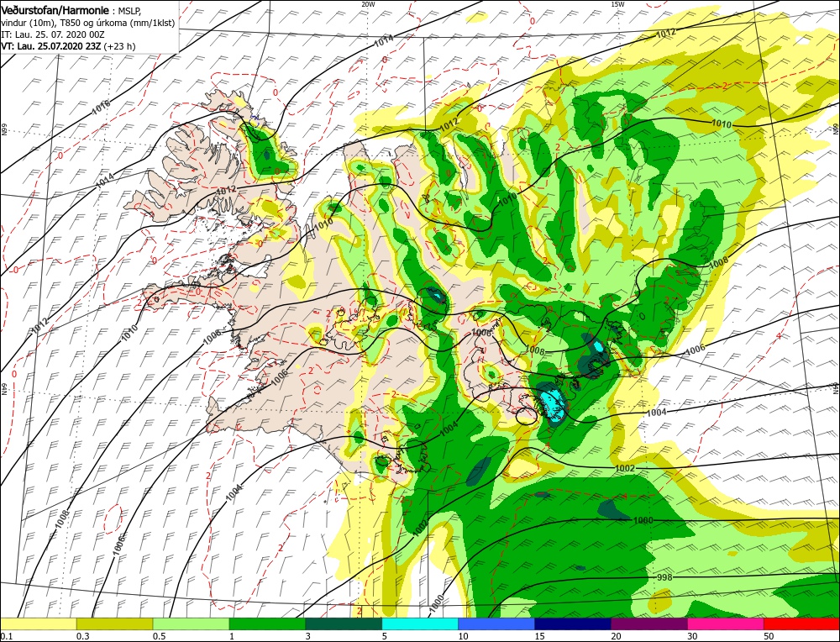Click the navy 15–20 legend color band
The image size is (840, 642).
[573, 624]
